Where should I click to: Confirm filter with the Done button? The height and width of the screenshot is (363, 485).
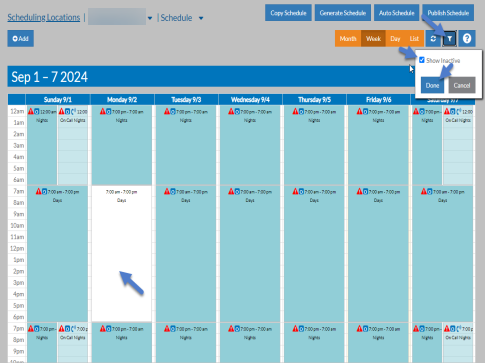click(x=432, y=85)
